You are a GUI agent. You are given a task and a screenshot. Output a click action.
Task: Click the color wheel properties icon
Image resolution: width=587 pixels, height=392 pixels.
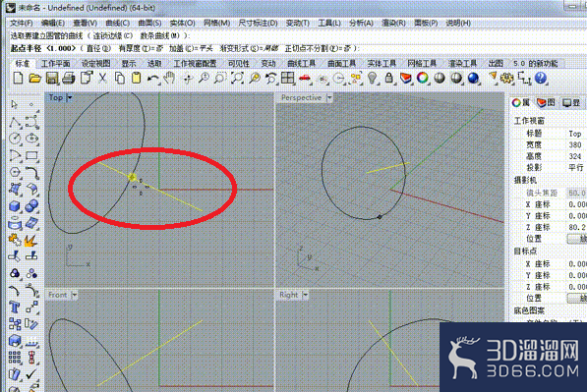click(x=423, y=78)
